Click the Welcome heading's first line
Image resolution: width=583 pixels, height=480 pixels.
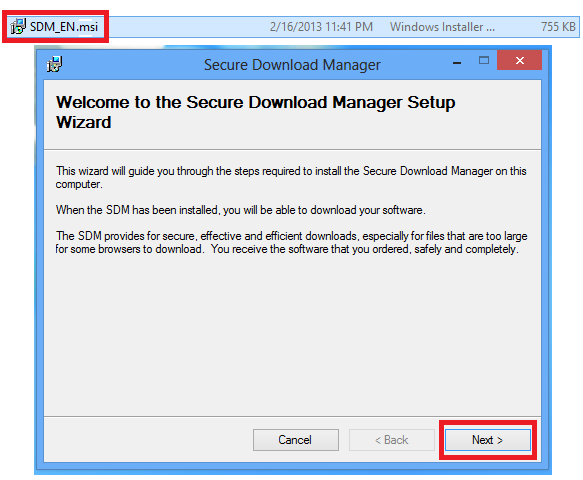(x=255, y=103)
